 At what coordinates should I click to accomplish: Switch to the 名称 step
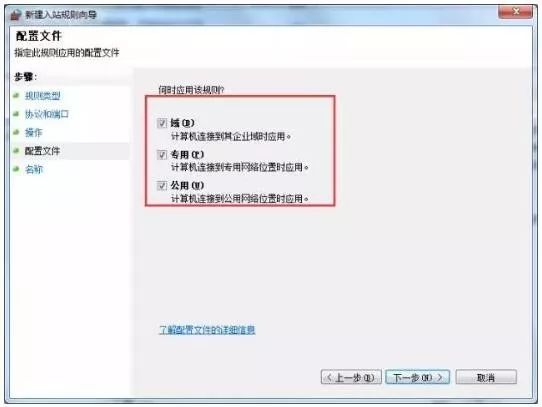coord(34,169)
